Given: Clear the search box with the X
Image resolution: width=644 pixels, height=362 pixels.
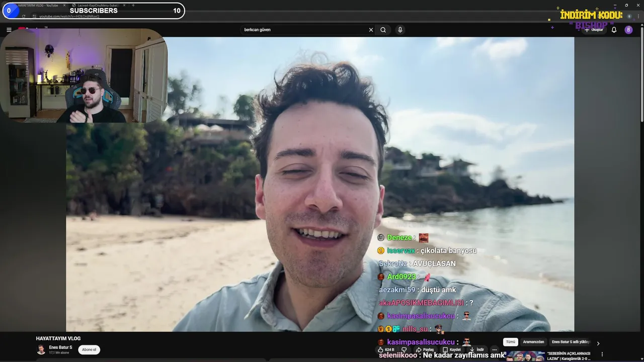Looking at the screenshot, I should pos(371,30).
